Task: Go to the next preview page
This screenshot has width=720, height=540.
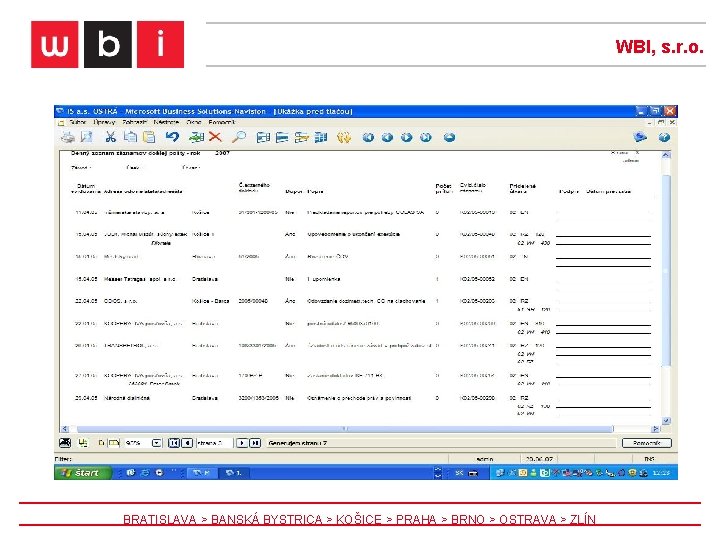Action: point(242,443)
